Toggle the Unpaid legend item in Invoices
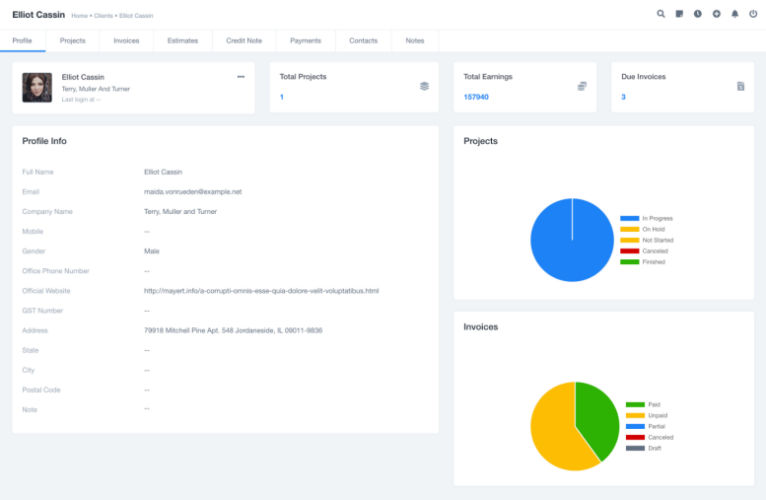766x500 pixels. 635,415
